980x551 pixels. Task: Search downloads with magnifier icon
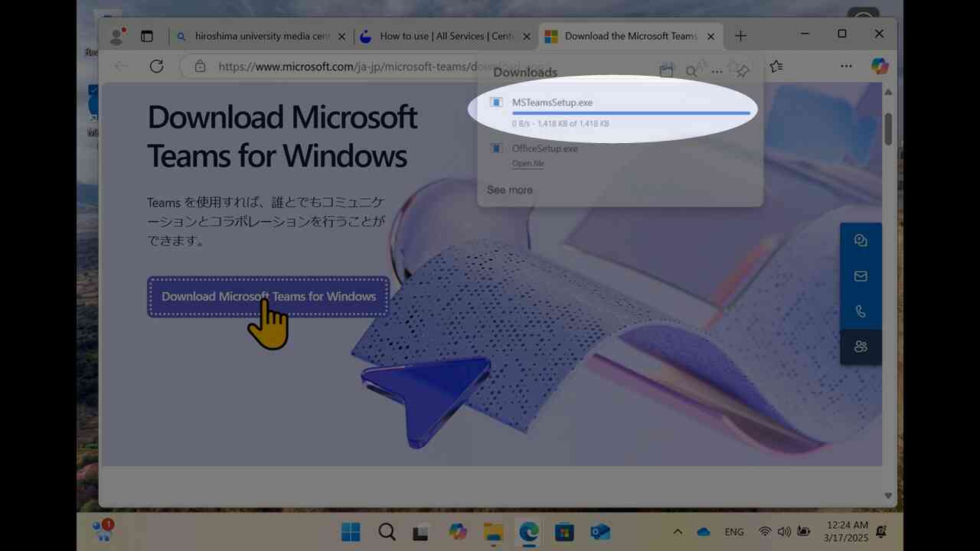click(691, 71)
